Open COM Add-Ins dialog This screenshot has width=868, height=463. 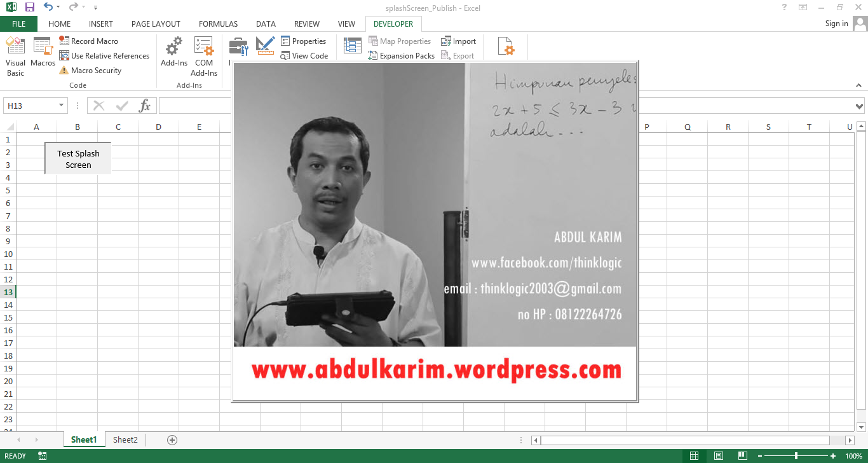click(x=204, y=56)
